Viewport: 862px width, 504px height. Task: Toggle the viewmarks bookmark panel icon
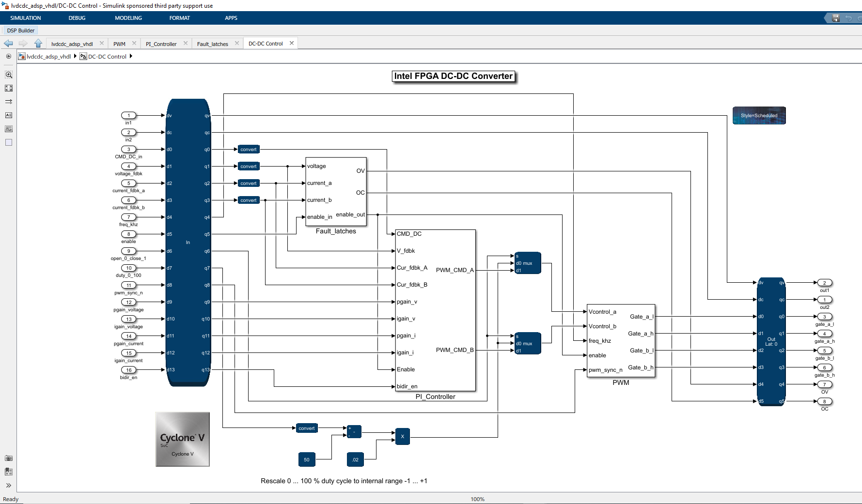point(9,472)
